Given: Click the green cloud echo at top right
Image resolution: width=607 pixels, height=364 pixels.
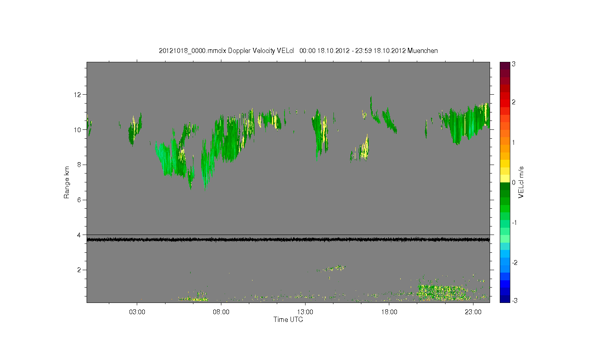Looking at the screenshot, I should [465, 123].
